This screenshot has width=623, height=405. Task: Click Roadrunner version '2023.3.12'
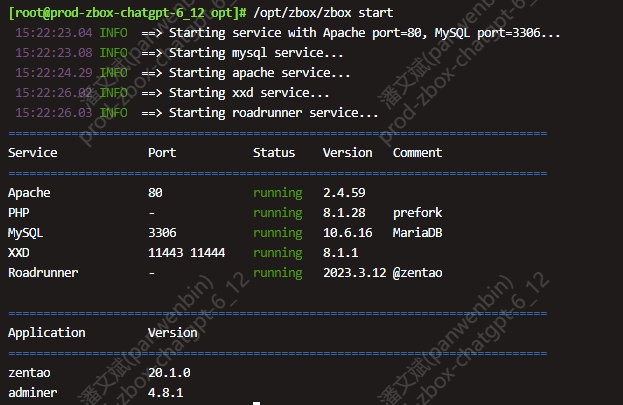coord(354,273)
